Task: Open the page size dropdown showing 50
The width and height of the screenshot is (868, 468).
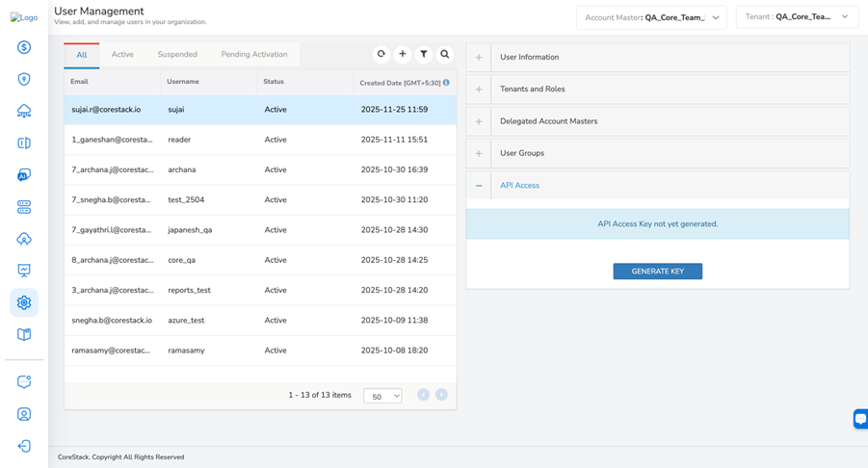Action: pyautogui.click(x=382, y=396)
